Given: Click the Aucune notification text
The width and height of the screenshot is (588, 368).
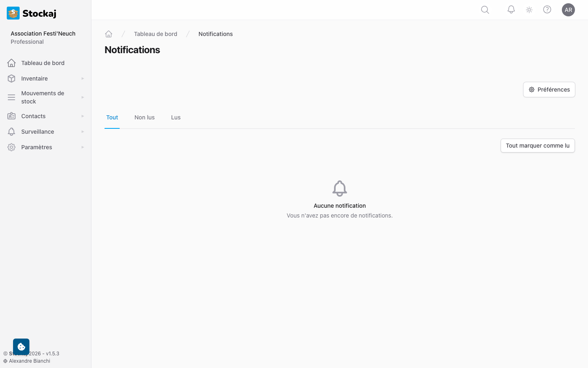Looking at the screenshot, I should point(340,206).
